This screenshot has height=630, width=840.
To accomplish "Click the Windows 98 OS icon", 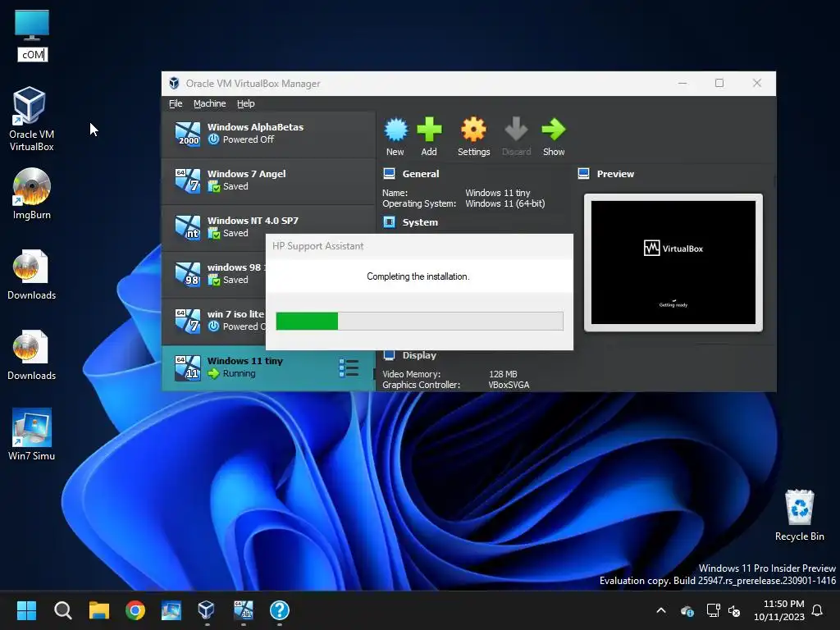I will pos(188,274).
